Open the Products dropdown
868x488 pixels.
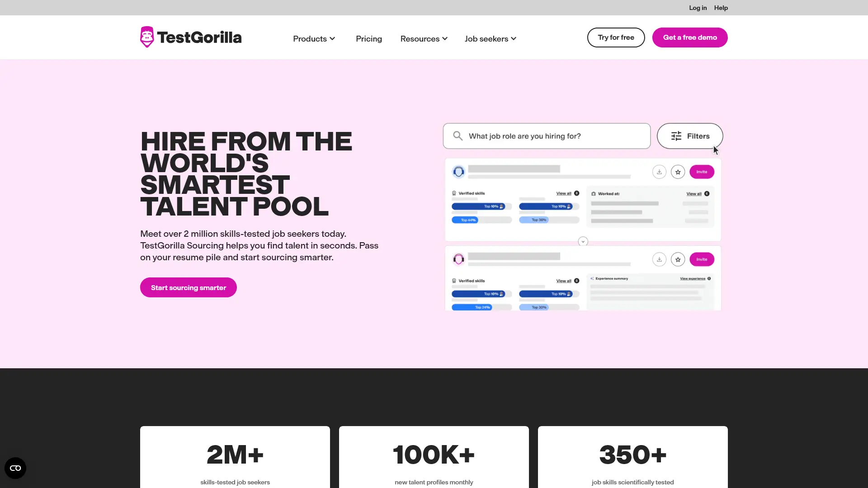[314, 38]
